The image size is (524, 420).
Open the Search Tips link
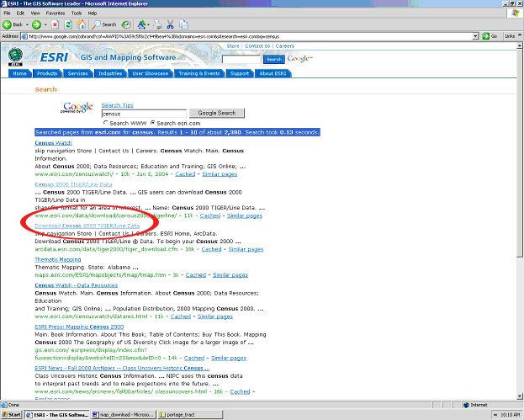click(117, 105)
